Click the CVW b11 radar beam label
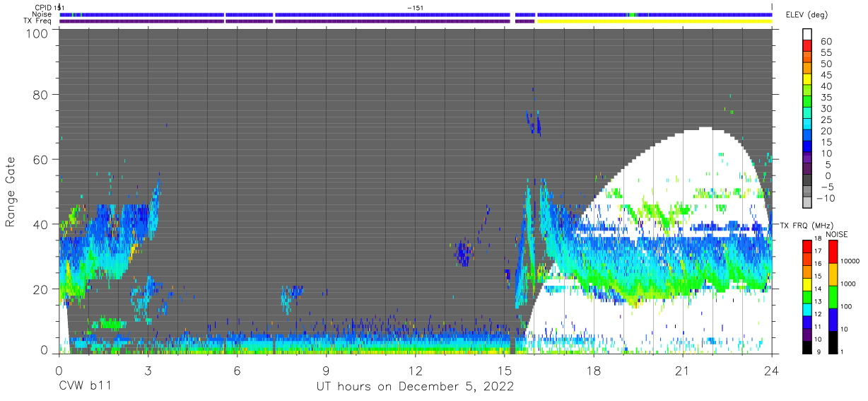Viewport: 868px width, 401px height. point(84,387)
